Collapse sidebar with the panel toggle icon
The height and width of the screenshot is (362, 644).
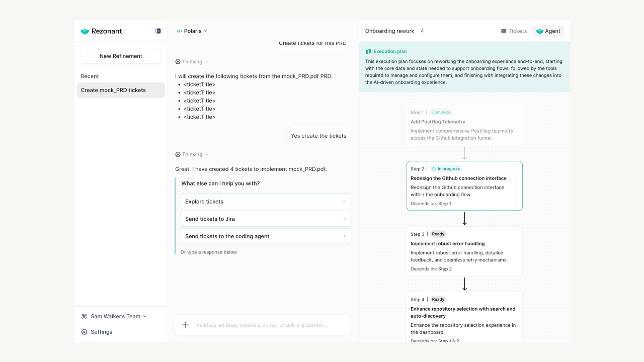point(158,31)
